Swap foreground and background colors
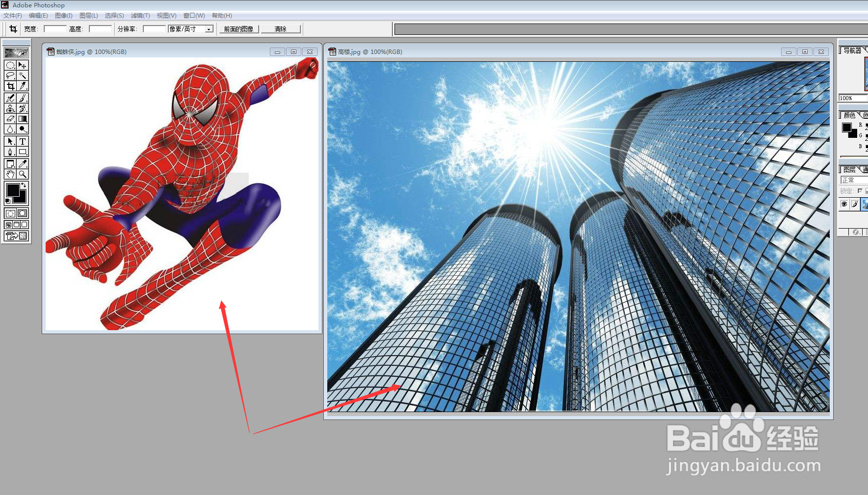The image size is (868, 495). (x=24, y=185)
